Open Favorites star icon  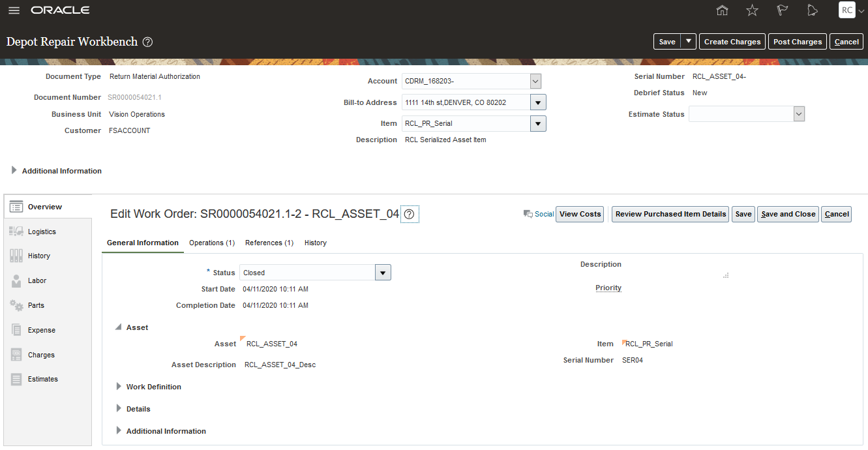pos(752,10)
